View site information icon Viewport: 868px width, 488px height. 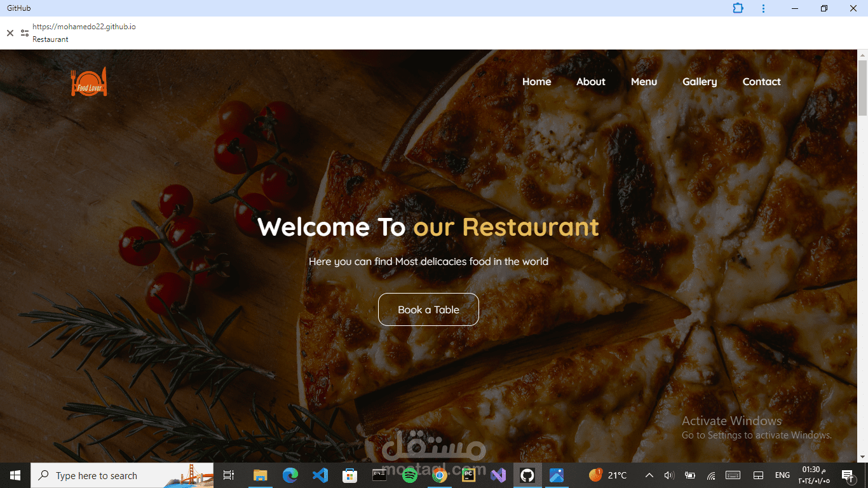point(25,33)
